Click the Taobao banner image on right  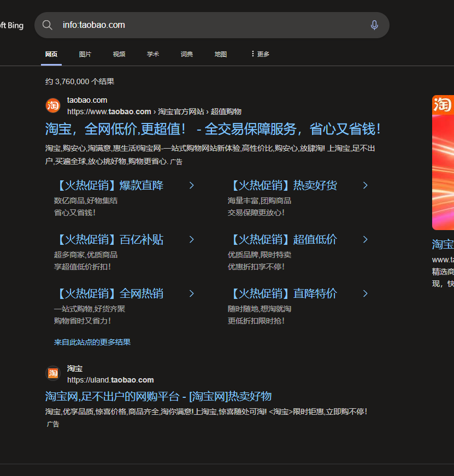click(443, 162)
